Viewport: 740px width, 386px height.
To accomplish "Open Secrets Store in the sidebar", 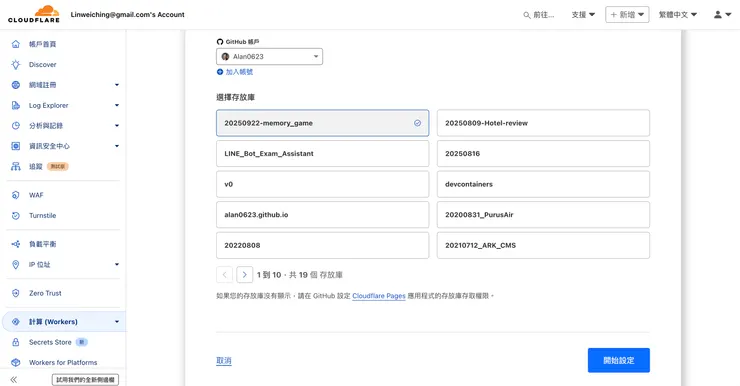I will click(x=50, y=342).
